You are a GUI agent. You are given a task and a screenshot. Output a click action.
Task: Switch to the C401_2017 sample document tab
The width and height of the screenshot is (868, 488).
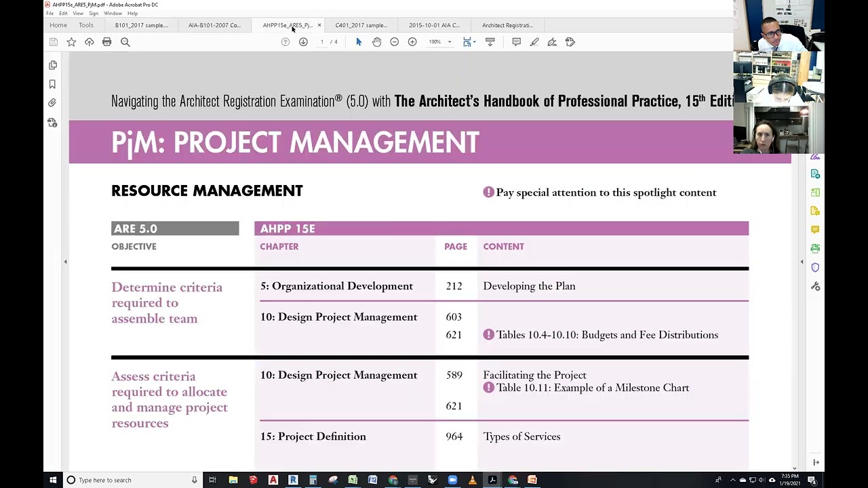(x=361, y=25)
